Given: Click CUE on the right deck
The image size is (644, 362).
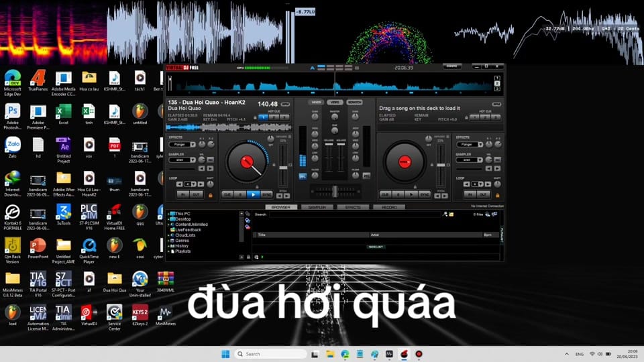Looking at the screenshot, I should click(385, 194).
